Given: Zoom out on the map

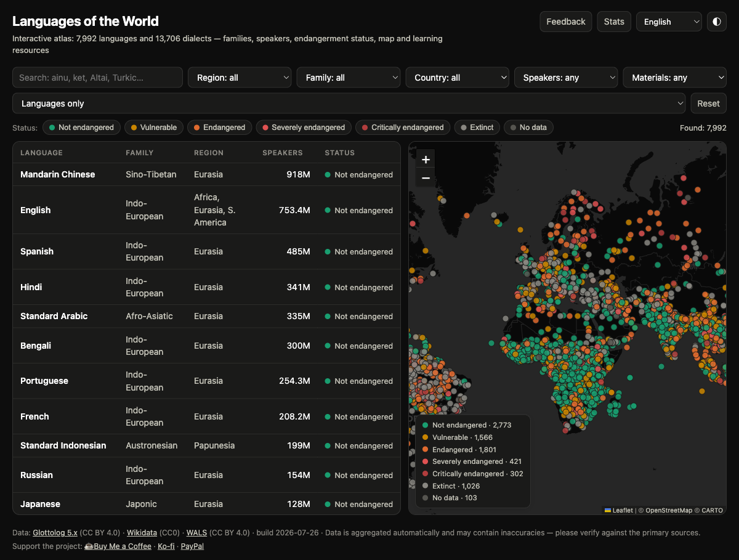Looking at the screenshot, I should (426, 179).
